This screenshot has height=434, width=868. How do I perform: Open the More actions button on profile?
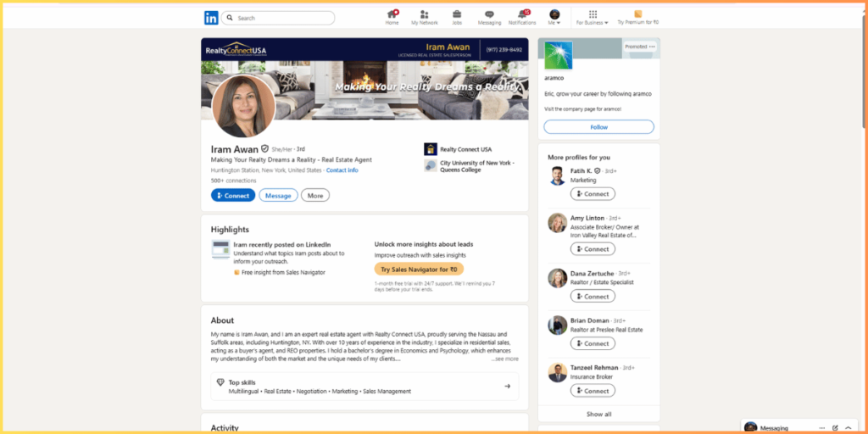pyautogui.click(x=315, y=195)
